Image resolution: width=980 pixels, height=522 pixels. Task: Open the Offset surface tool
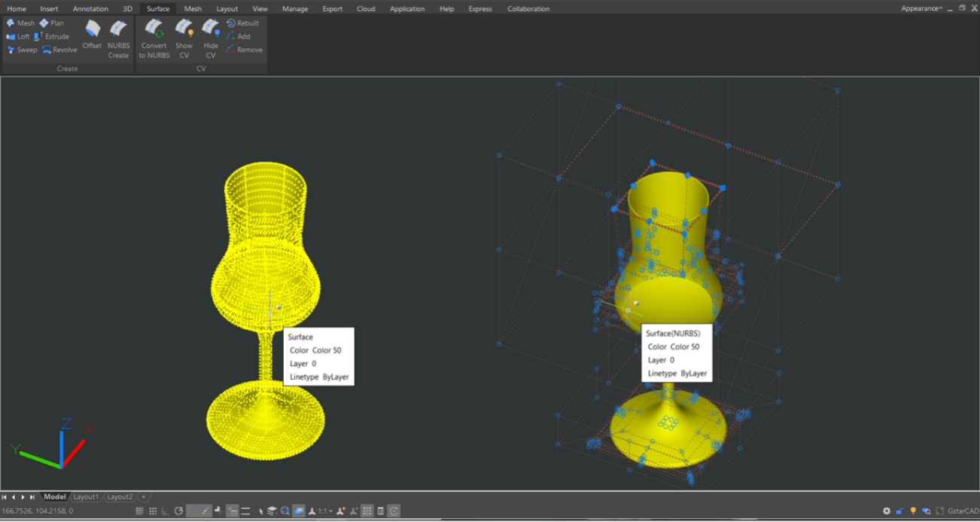92,36
